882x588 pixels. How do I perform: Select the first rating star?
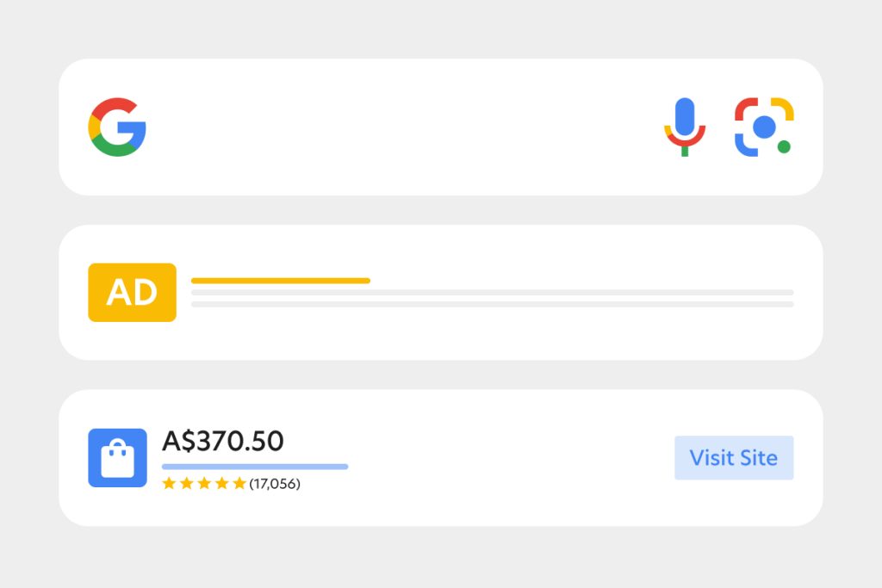(x=169, y=484)
